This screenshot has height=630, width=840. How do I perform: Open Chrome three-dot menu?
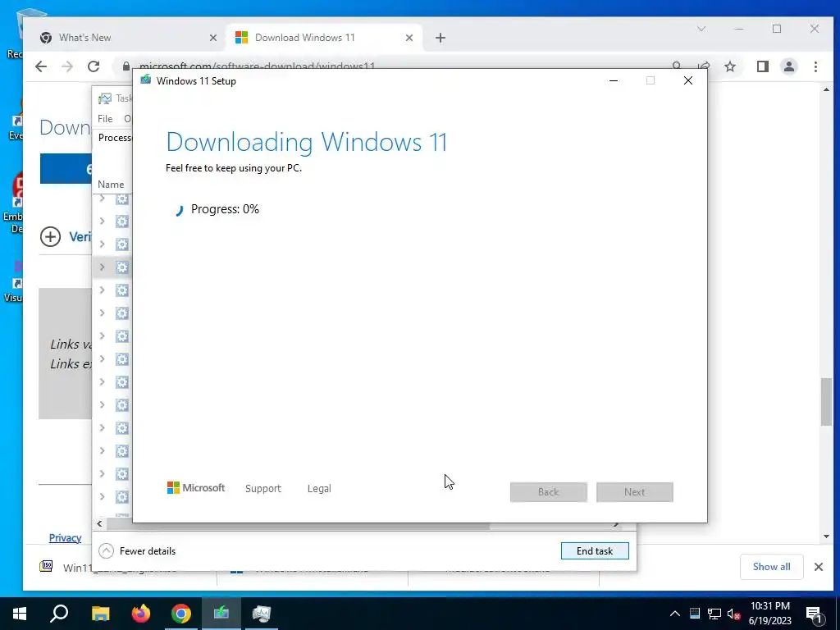[816, 66]
